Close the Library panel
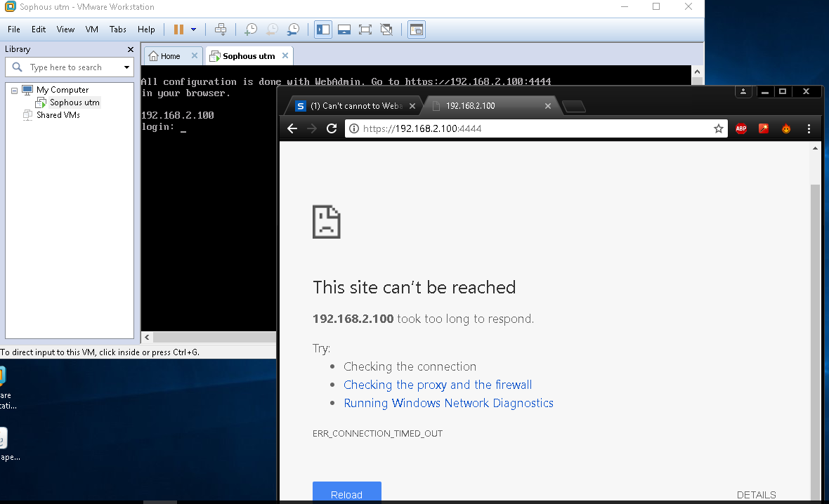The image size is (829, 504). [131, 49]
